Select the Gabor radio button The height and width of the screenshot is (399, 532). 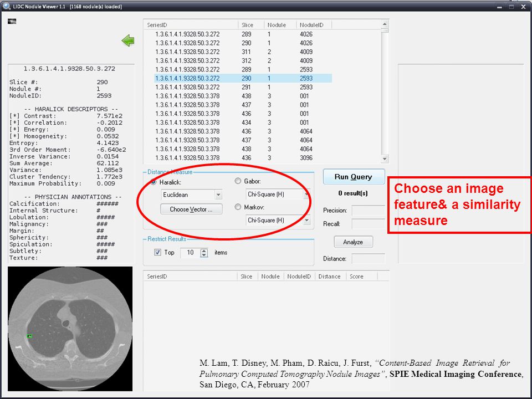pyautogui.click(x=238, y=181)
